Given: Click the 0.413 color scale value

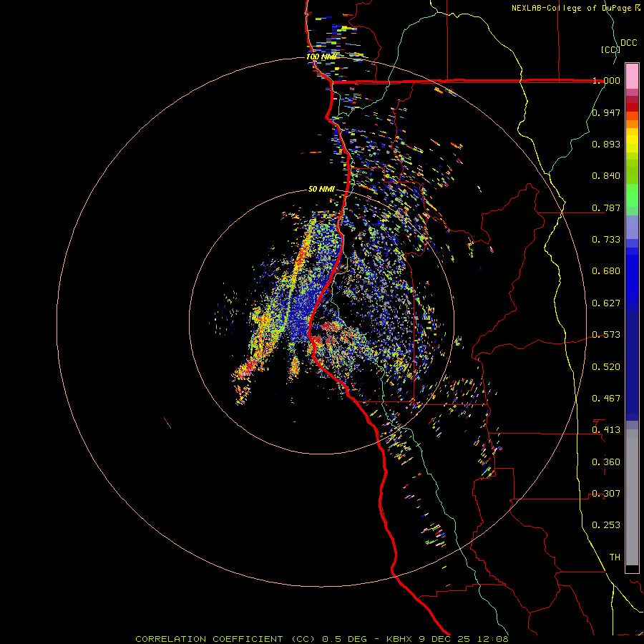Looking at the screenshot, I should click(606, 430).
